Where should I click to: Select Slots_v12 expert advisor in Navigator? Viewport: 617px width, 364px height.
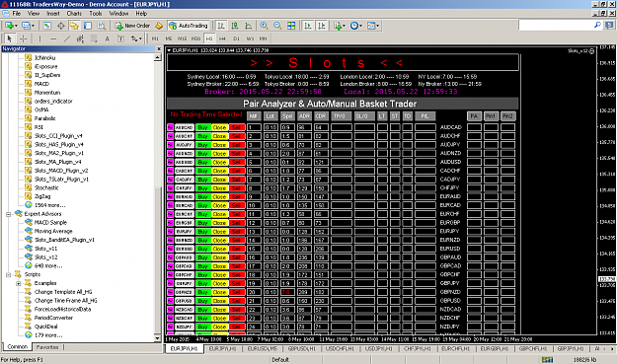pos(45,257)
